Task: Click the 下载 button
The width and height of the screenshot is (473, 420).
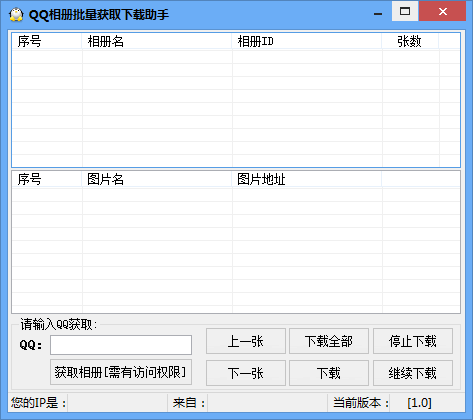Action: (329, 373)
